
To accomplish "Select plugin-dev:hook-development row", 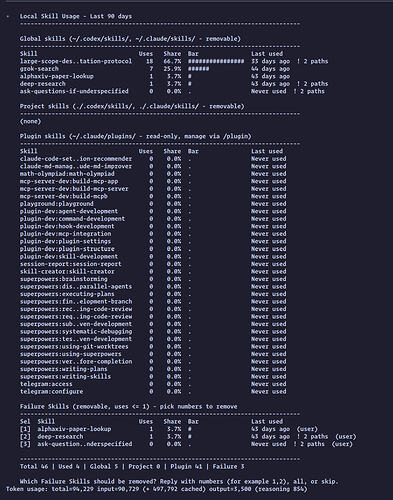I will point(153,226).
